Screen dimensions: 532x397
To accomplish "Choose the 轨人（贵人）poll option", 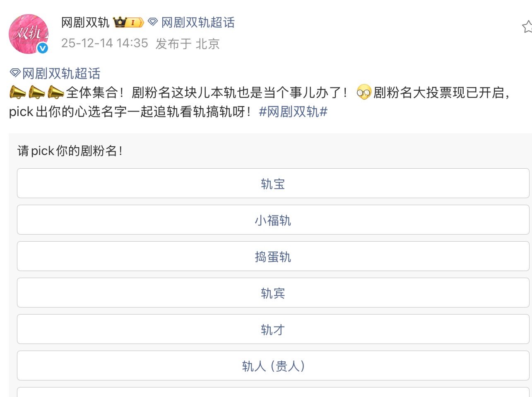I will pyautogui.click(x=273, y=366).
